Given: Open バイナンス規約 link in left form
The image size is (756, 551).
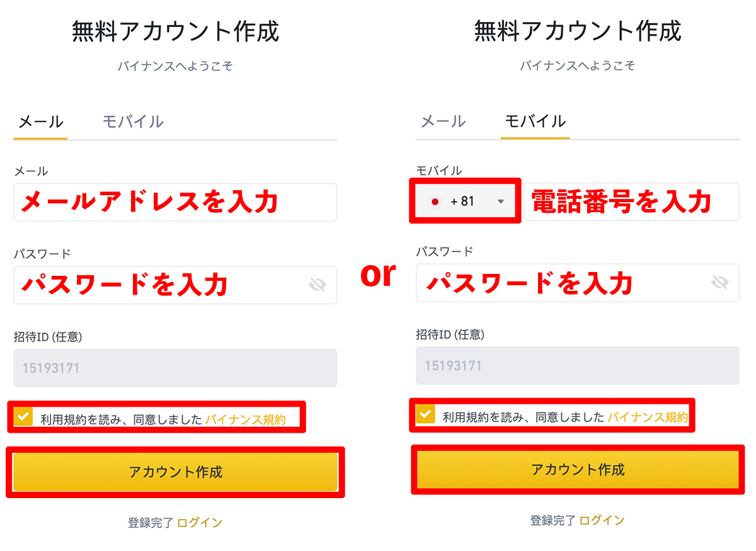Looking at the screenshot, I should click(246, 419).
